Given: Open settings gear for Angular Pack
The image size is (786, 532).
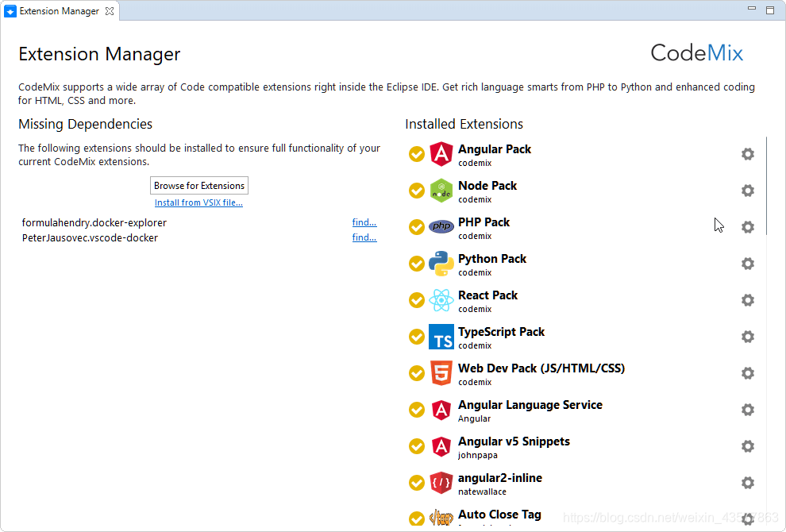Looking at the screenshot, I should coord(747,154).
